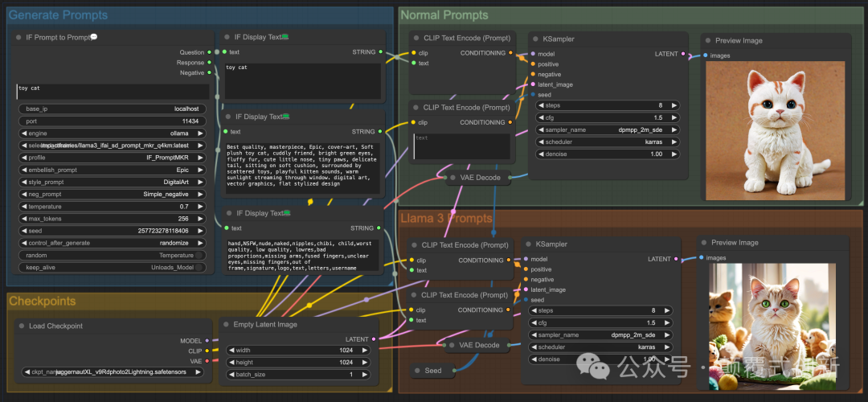This screenshot has height=402, width=868.
Task: Select the Llama 3 Prompts group title
Action: pyautogui.click(x=446, y=218)
